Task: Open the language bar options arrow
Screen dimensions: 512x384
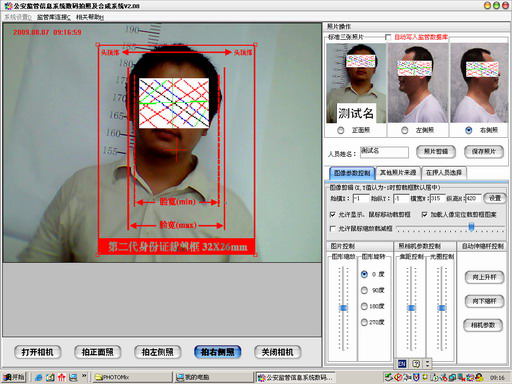Action: pyautogui.click(x=427, y=364)
